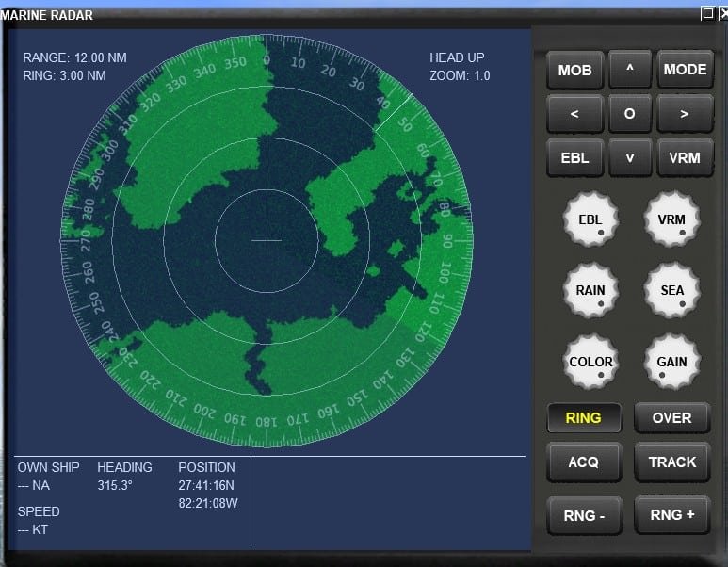
Task: Adjust the SEA clutter knob
Action: pyautogui.click(x=671, y=291)
